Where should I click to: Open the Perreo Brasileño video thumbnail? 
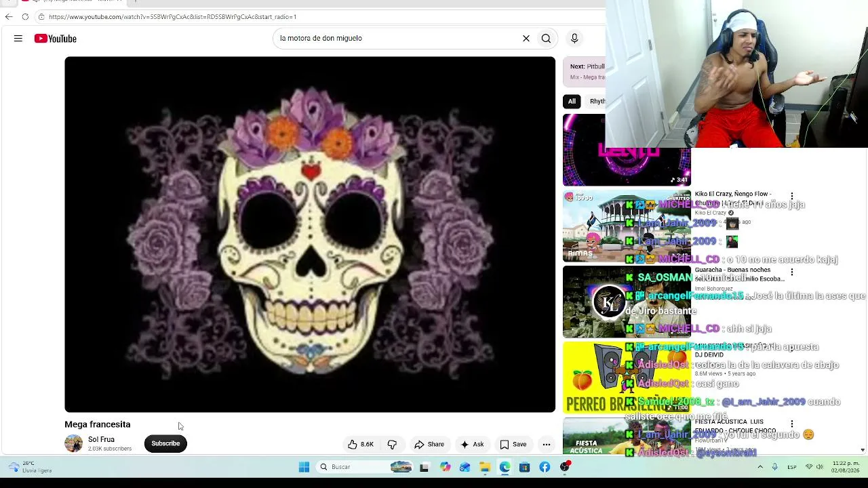tap(627, 378)
